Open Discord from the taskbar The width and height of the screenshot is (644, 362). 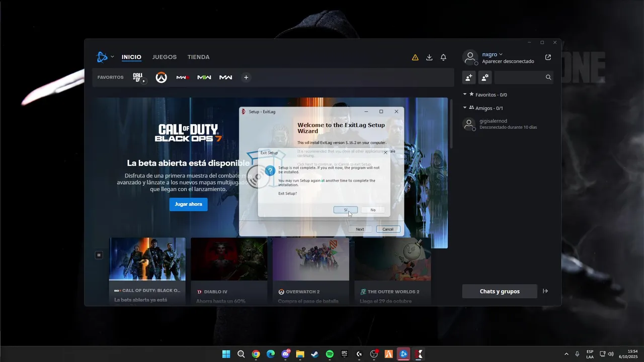click(x=286, y=354)
